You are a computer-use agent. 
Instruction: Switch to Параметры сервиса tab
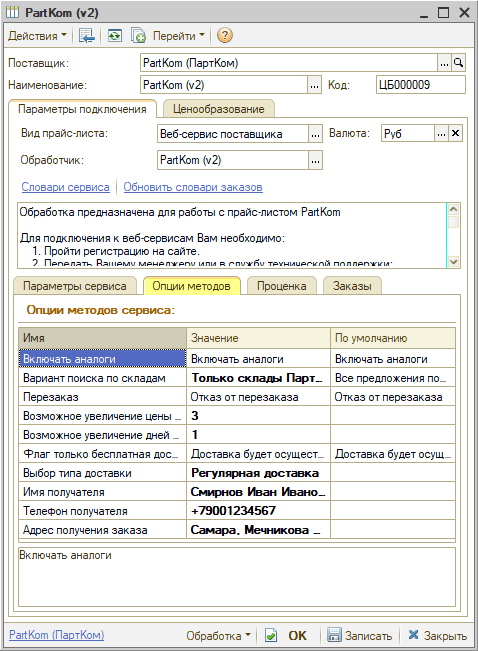click(75, 286)
